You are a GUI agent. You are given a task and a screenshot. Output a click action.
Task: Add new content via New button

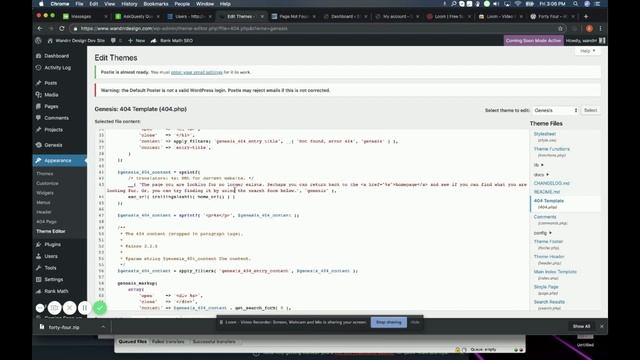tap(136, 41)
